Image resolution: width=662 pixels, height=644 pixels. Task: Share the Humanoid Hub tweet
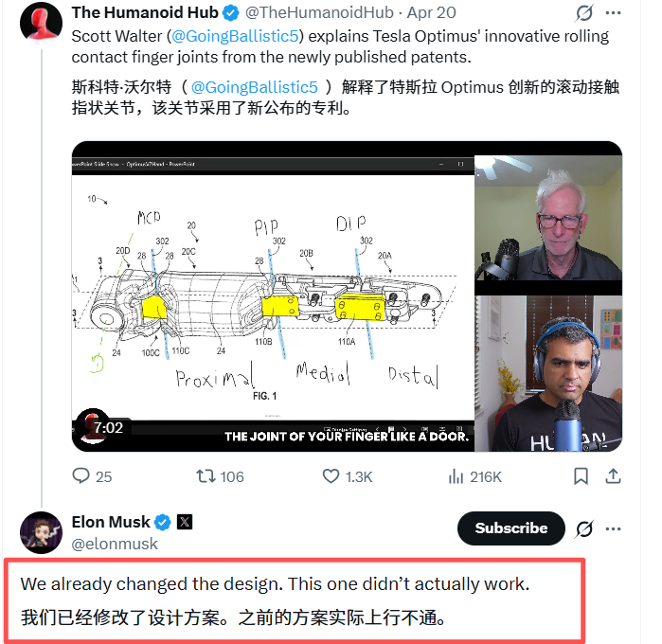[613, 476]
